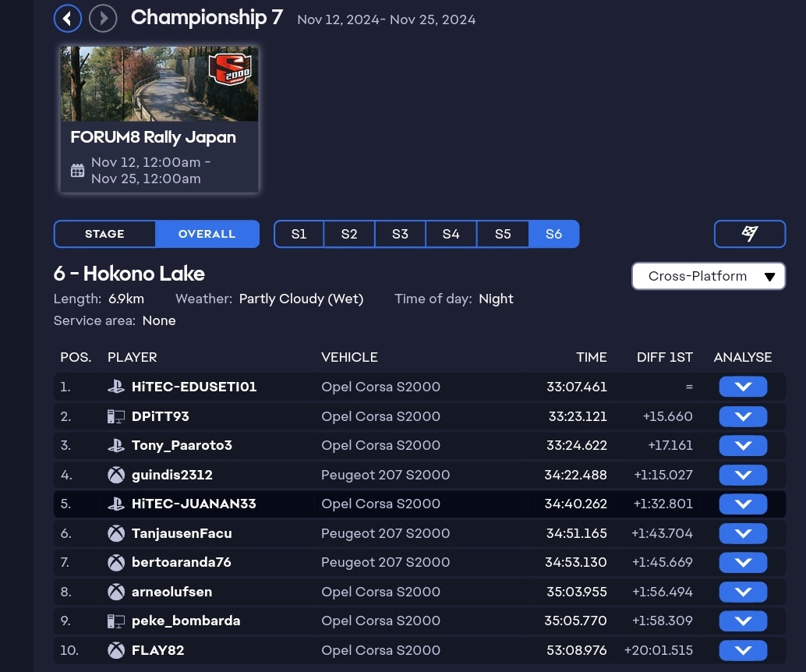Click Peugeot 207 S2000 in guindis2312 row
806x672 pixels.
[x=386, y=475]
